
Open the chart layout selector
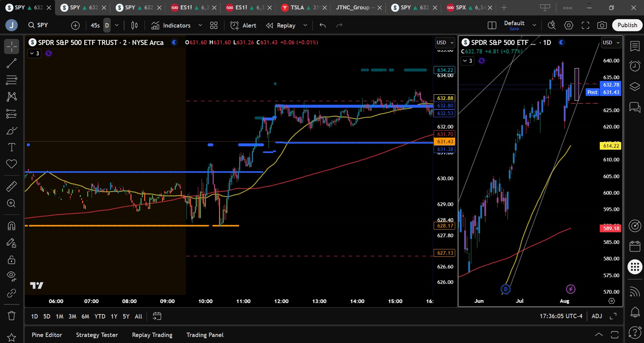492,25
